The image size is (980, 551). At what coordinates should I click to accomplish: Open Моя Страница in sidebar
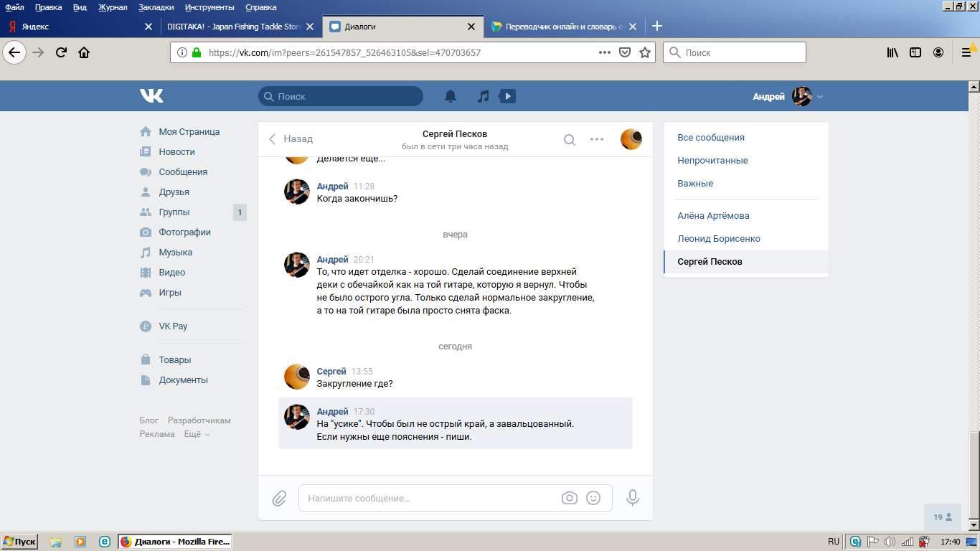191,132
